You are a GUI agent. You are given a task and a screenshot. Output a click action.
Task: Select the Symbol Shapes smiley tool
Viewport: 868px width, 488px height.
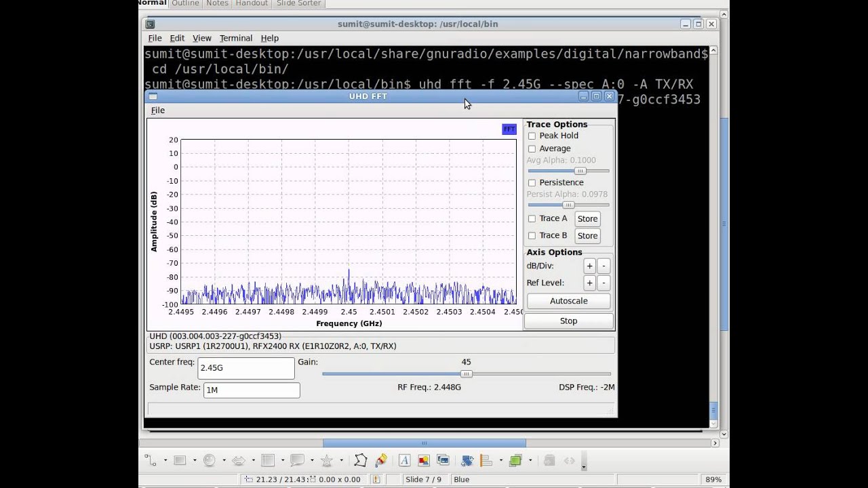pyautogui.click(x=210, y=460)
